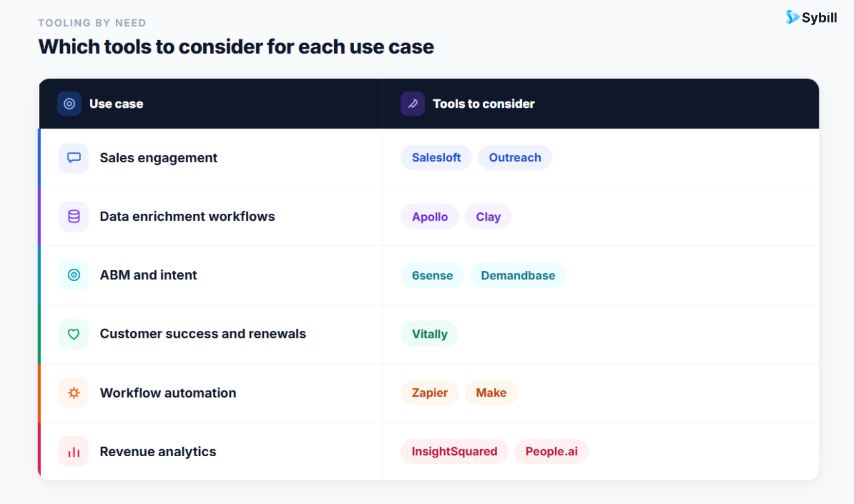This screenshot has width=854, height=504.
Task: Click the Data enrichment workflows label
Action: (x=187, y=216)
